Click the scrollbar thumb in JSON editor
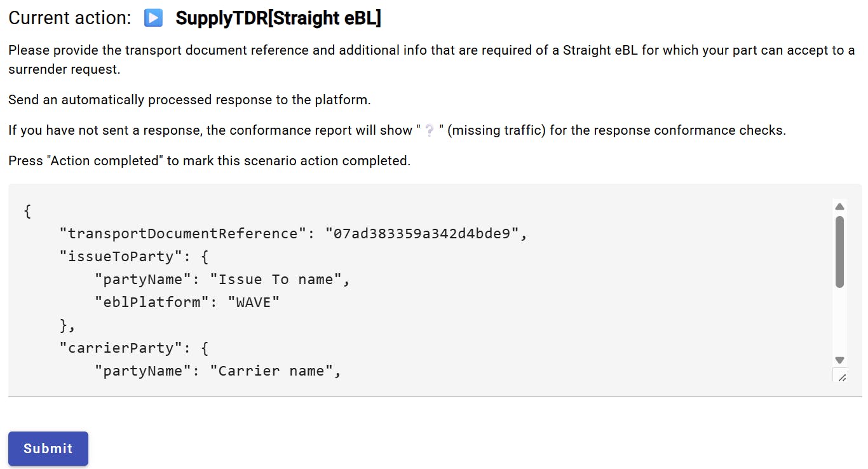The height and width of the screenshot is (469, 868). pos(839,252)
